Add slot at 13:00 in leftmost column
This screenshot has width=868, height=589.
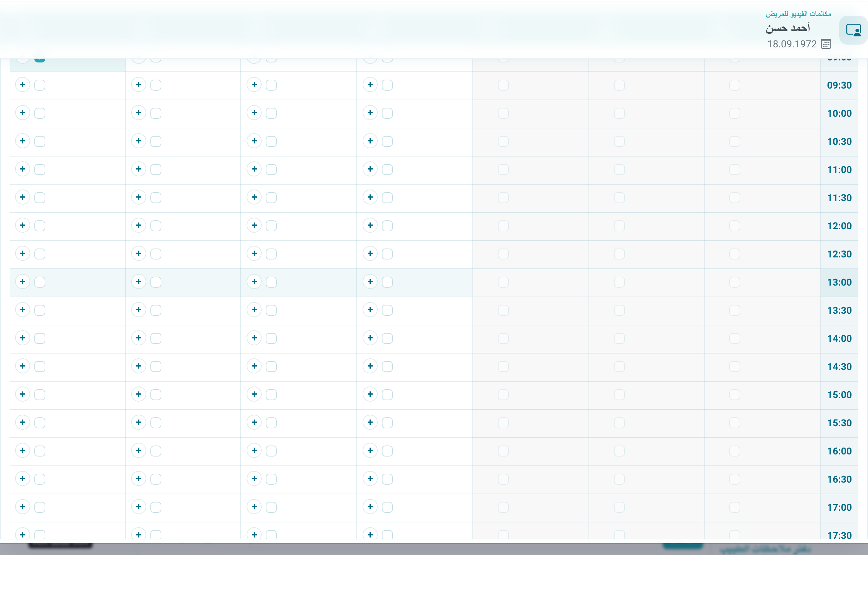(x=23, y=282)
